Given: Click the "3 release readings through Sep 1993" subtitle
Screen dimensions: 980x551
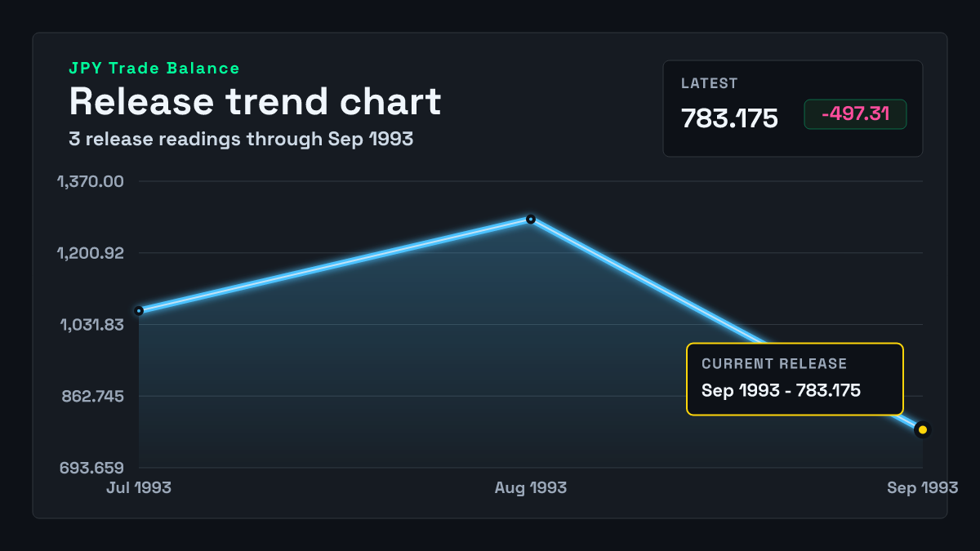Looking at the screenshot, I should click(241, 139).
